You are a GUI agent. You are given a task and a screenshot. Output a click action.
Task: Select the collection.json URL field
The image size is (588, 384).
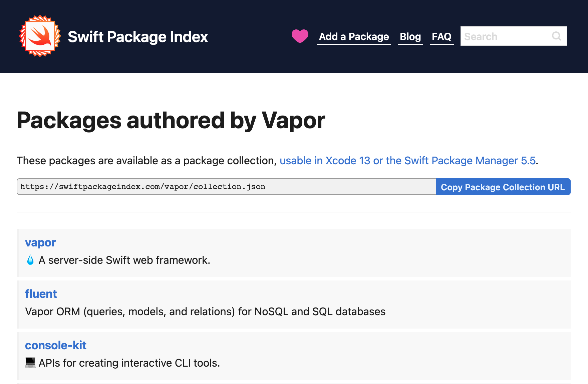click(x=226, y=187)
